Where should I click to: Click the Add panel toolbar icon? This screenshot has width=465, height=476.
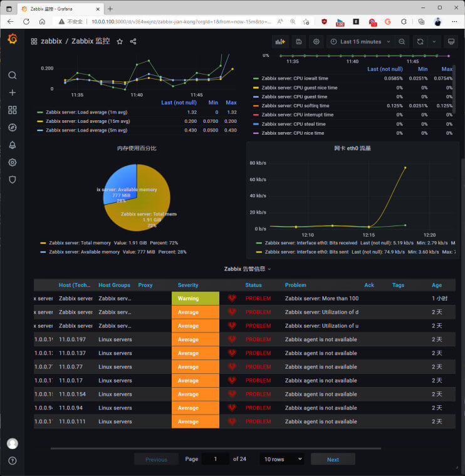point(280,41)
